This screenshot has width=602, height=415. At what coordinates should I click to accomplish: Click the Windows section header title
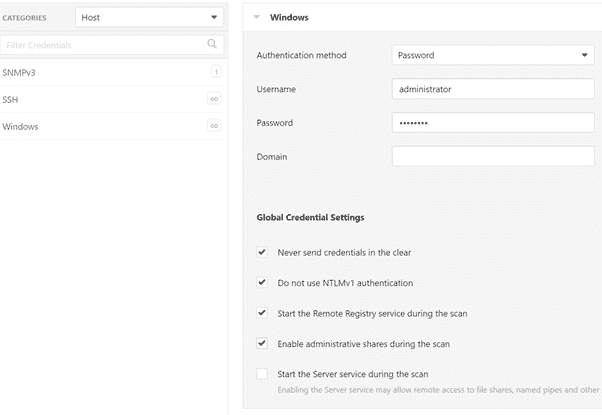pyautogui.click(x=289, y=17)
